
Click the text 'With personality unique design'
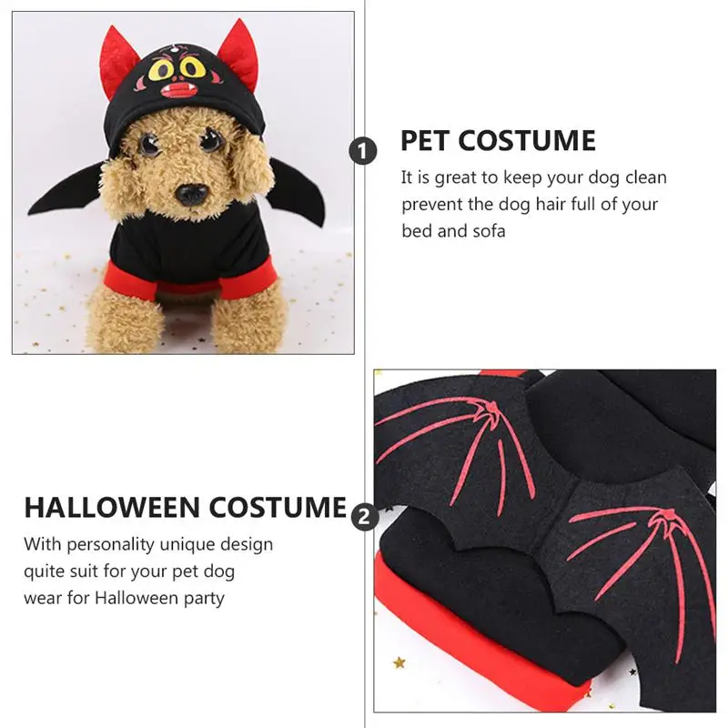pyautogui.click(x=148, y=544)
